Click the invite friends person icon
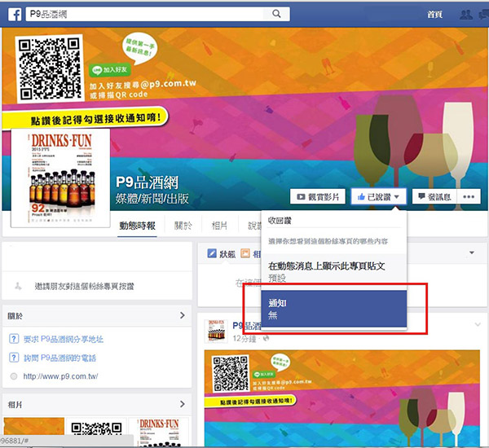The width and height of the screenshot is (489, 448). tap(18, 286)
